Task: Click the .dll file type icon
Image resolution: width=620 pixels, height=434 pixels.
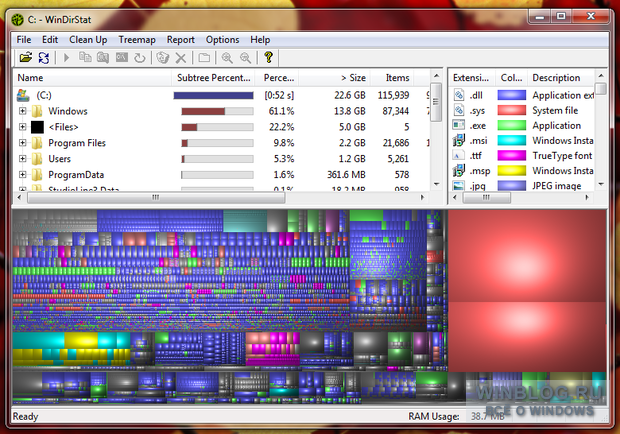Action: tap(459, 95)
